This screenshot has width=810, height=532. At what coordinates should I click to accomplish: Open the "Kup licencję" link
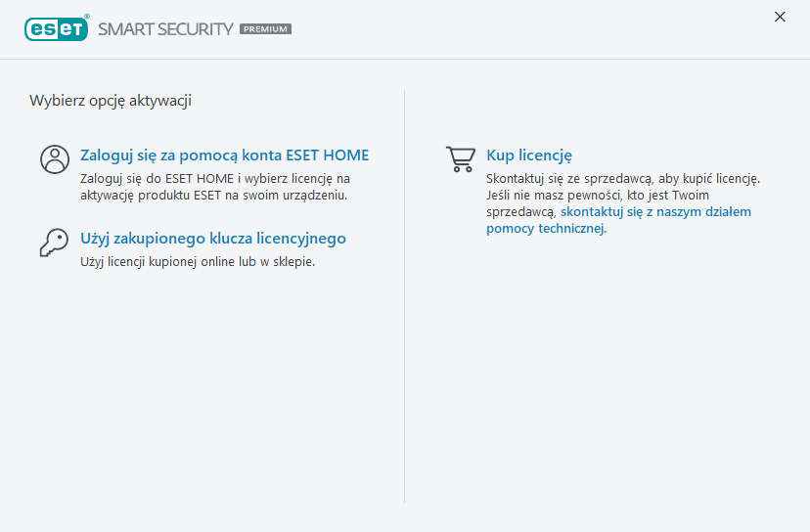click(528, 155)
